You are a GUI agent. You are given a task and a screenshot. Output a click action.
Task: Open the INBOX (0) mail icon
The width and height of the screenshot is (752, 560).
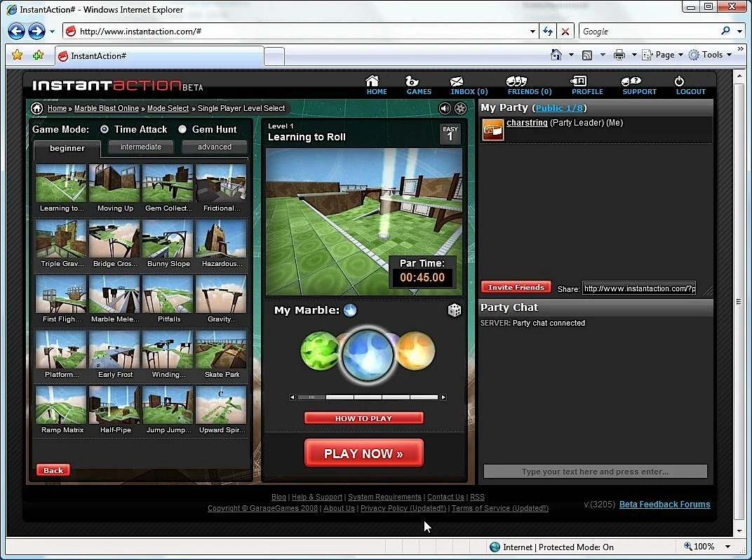pyautogui.click(x=457, y=81)
